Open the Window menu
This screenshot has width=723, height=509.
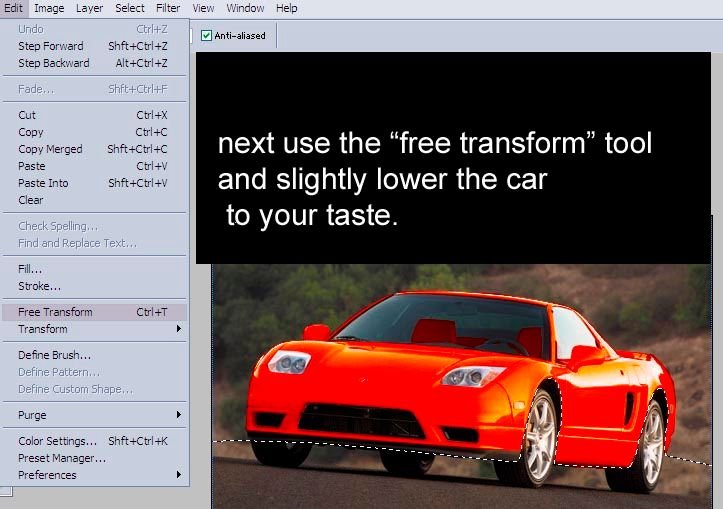coord(245,8)
